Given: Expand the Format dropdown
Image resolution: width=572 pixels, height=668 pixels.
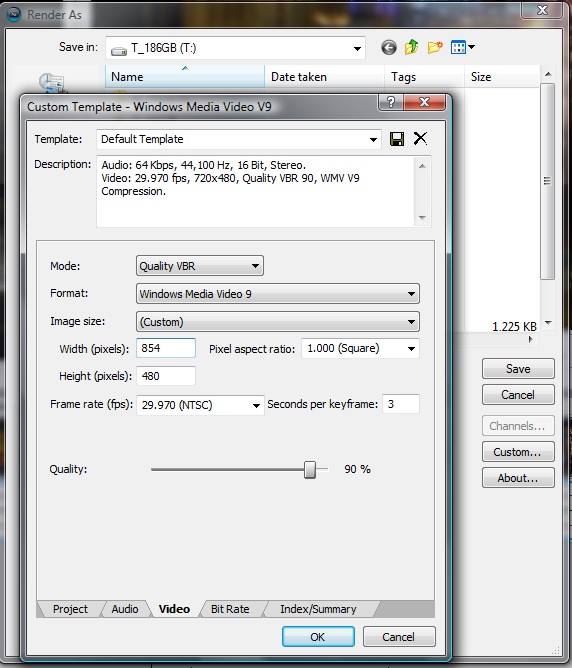Looking at the screenshot, I should coord(278,294).
